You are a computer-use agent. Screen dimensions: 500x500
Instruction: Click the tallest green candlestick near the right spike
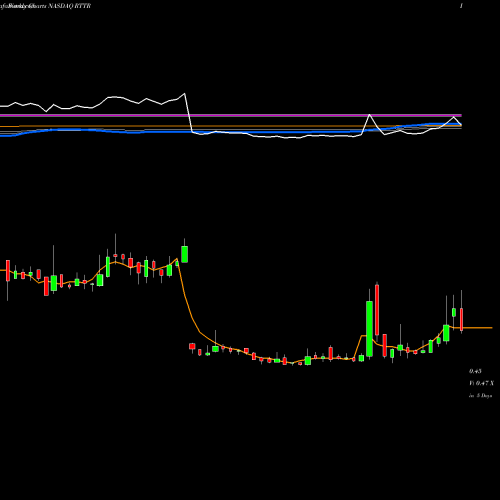369,329
